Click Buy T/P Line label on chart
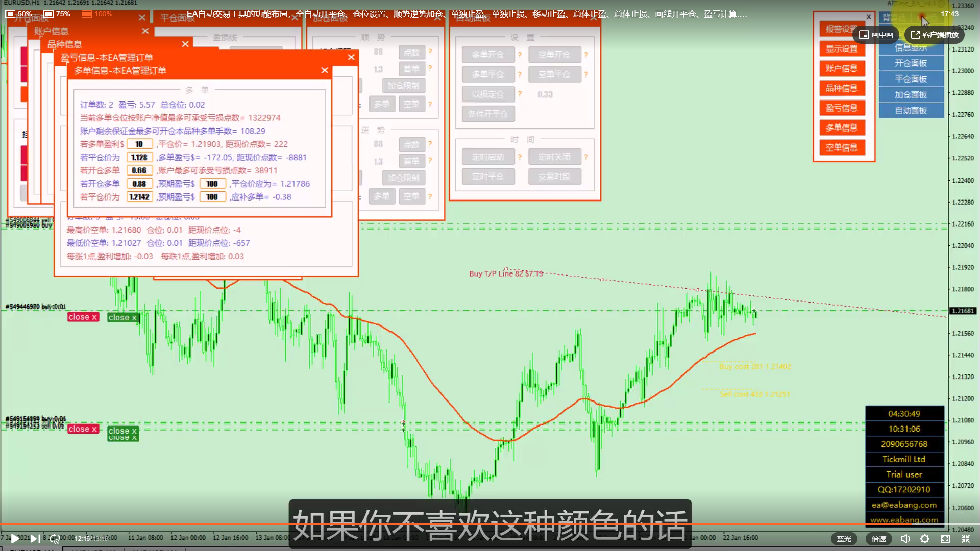980x551 pixels. pyautogui.click(x=506, y=274)
